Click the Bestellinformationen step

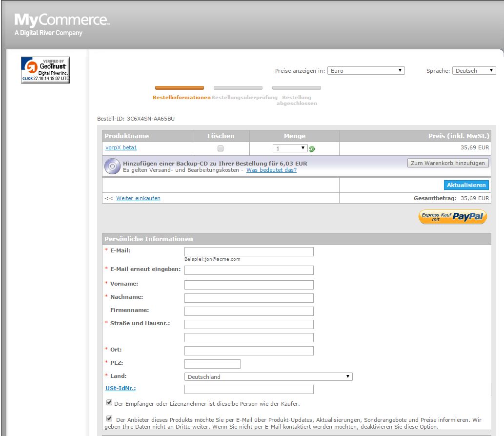coord(181,97)
